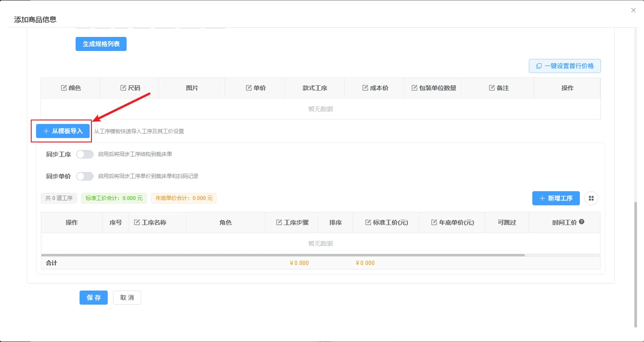
Task: Click the help icon next to 时间工价
Action: (582, 222)
